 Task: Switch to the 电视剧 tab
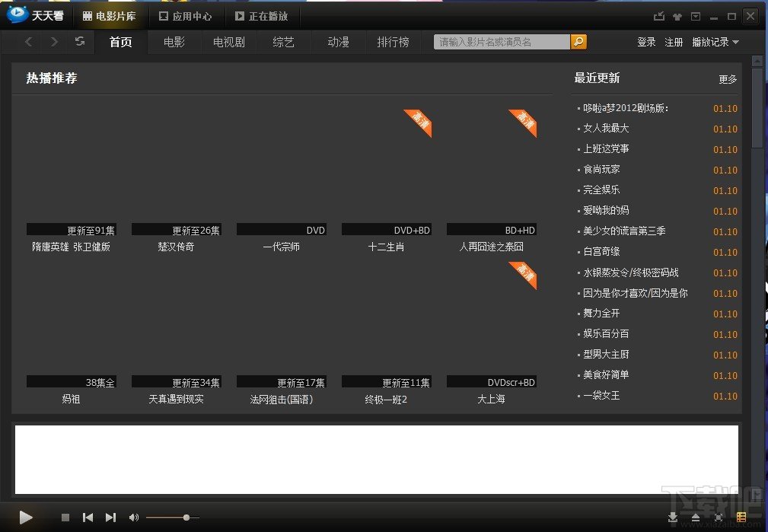pyautogui.click(x=229, y=42)
